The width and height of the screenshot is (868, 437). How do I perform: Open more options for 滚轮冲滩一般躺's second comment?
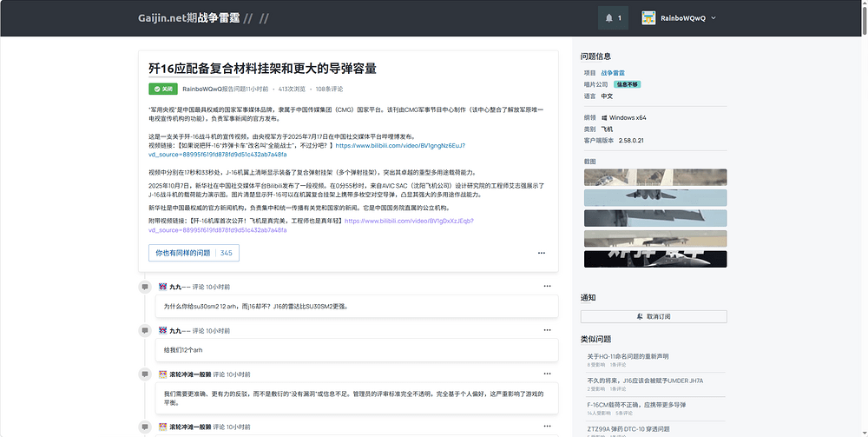click(547, 427)
